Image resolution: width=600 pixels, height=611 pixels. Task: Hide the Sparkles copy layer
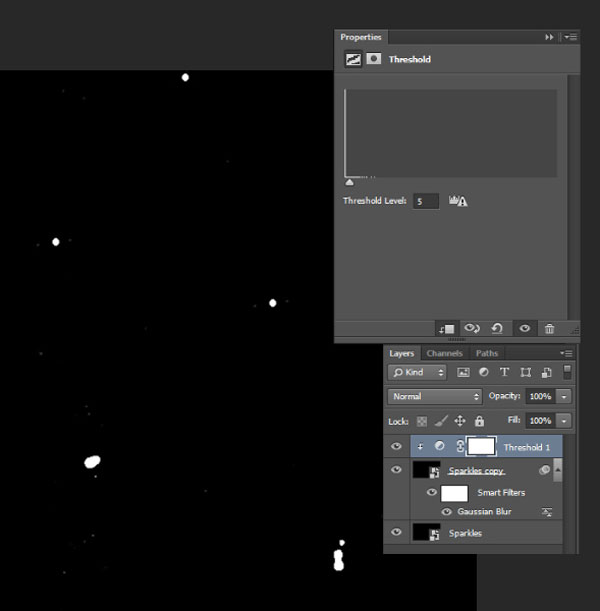tap(396, 470)
